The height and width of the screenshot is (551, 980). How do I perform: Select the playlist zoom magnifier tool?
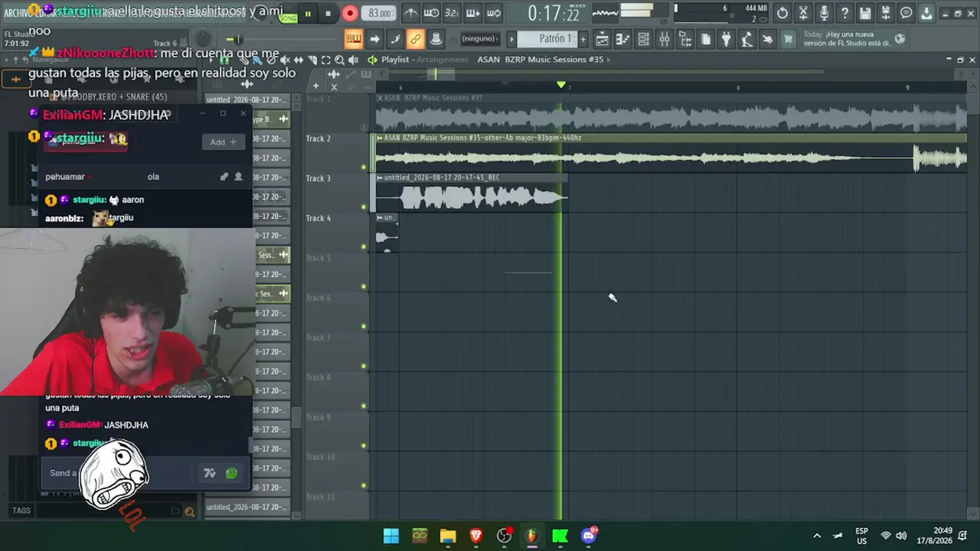point(339,60)
